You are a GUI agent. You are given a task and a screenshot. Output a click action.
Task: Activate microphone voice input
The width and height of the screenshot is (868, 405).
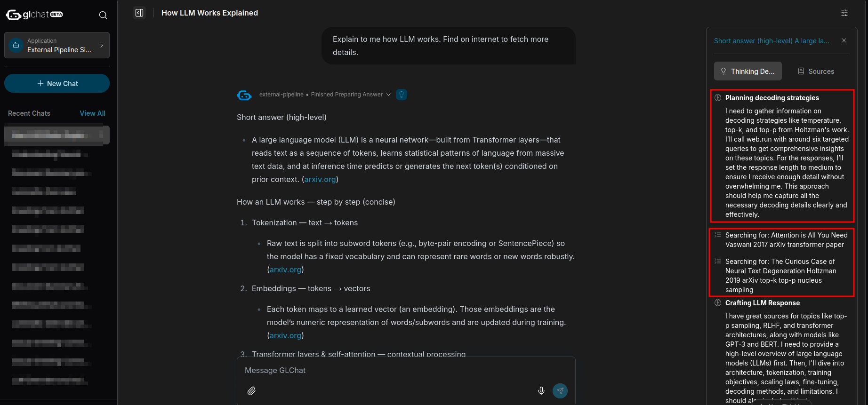(x=541, y=391)
